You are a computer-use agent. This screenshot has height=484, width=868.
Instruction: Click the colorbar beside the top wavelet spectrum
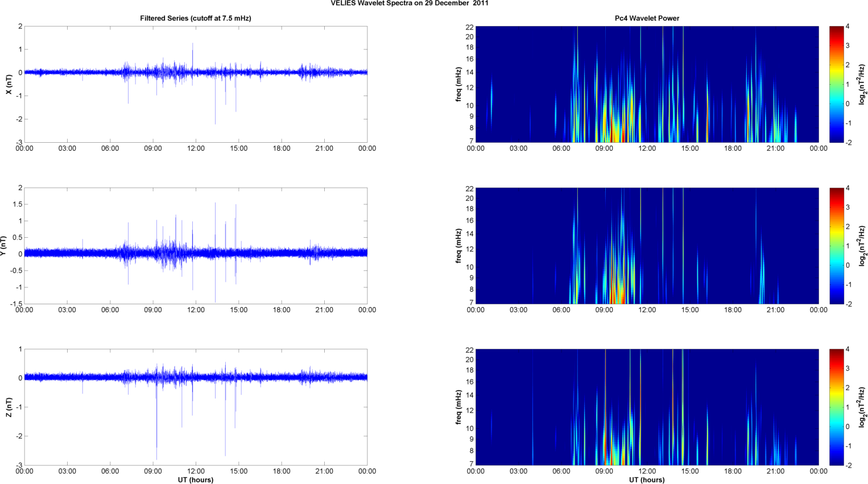click(837, 84)
